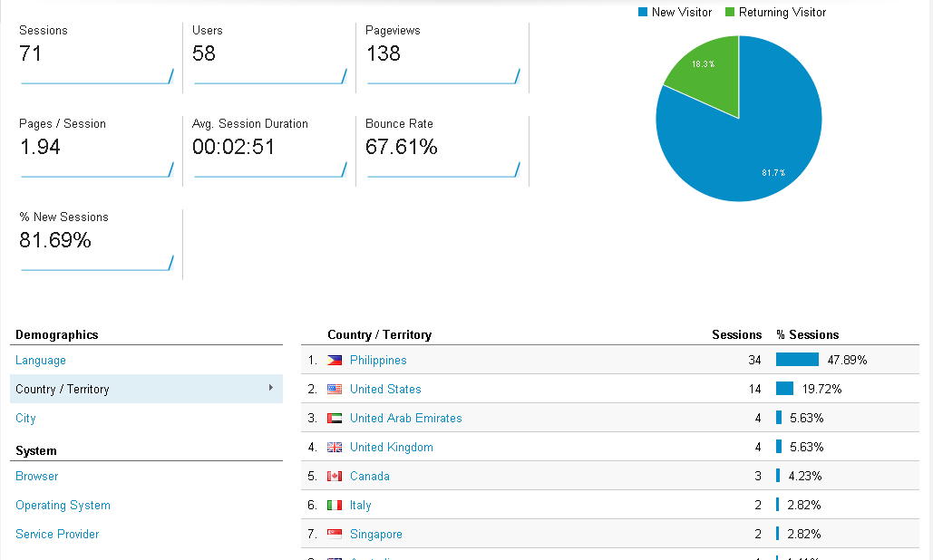
Task: Click the Users sparkline showing 58
Action: [x=270, y=76]
